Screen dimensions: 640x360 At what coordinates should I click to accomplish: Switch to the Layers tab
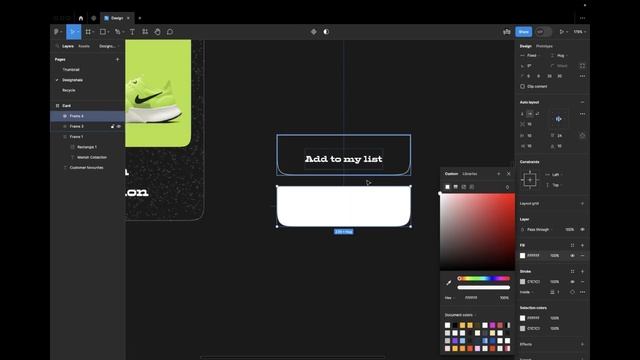click(68, 46)
